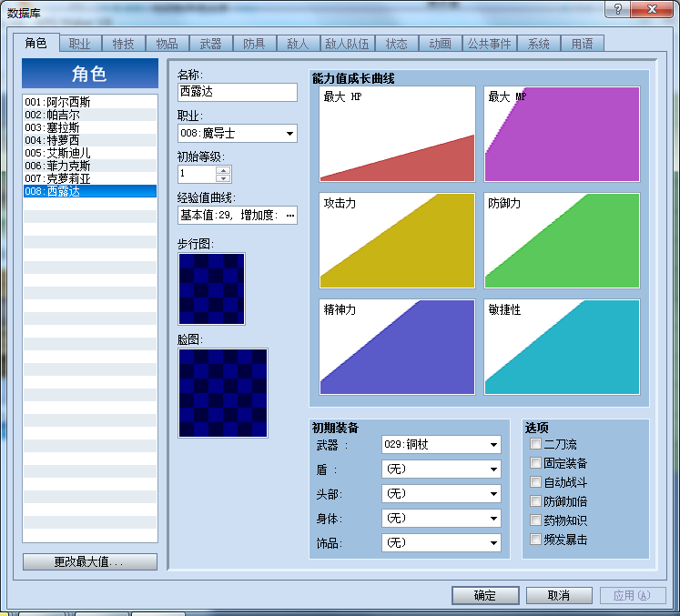Select actor 007:克萝莉亚

[x=90, y=178]
